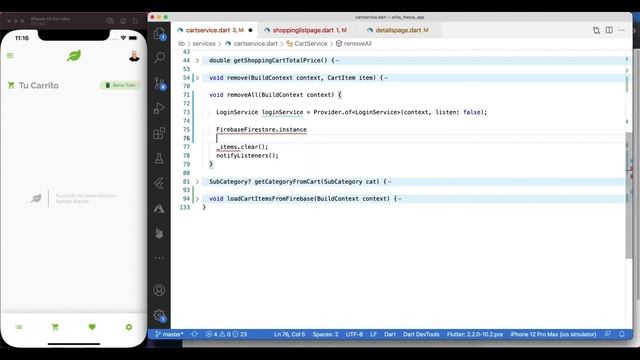
Task: Click the Open Changes editor icon
Action: (596, 30)
